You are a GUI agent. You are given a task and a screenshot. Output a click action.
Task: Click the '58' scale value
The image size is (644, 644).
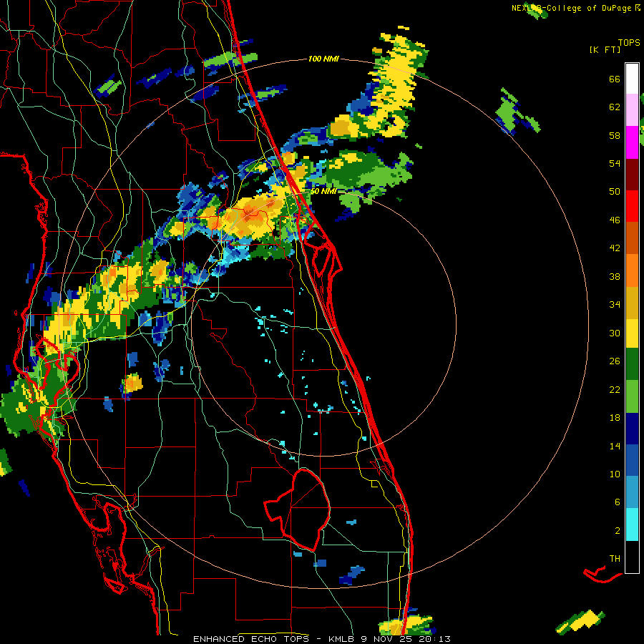(x=615, y=135)
